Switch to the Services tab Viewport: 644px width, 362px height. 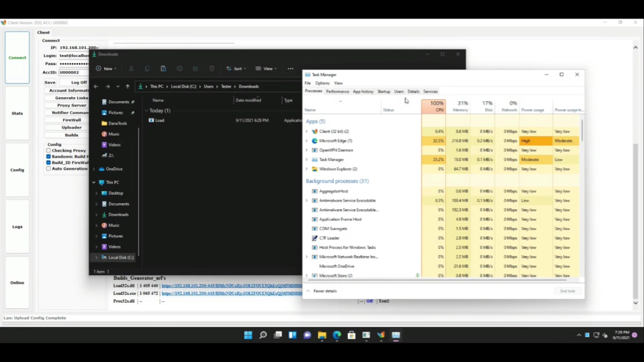coord(430,92)
